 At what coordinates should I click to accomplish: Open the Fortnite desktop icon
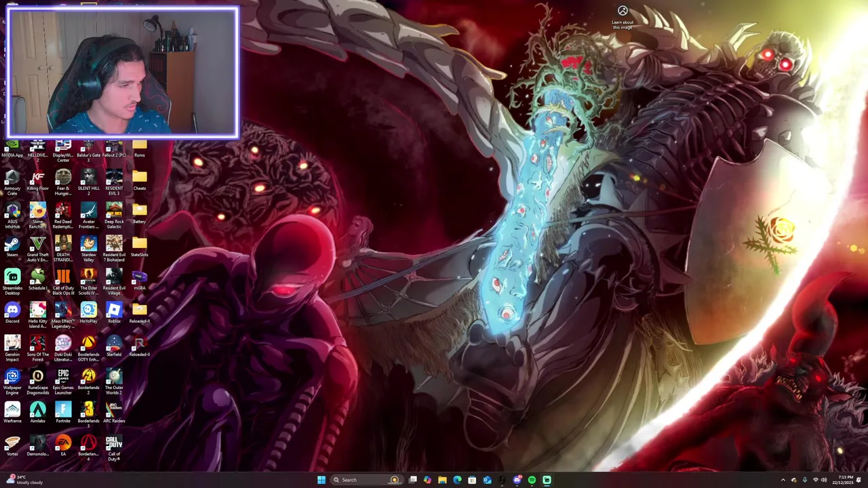[63, 412]
